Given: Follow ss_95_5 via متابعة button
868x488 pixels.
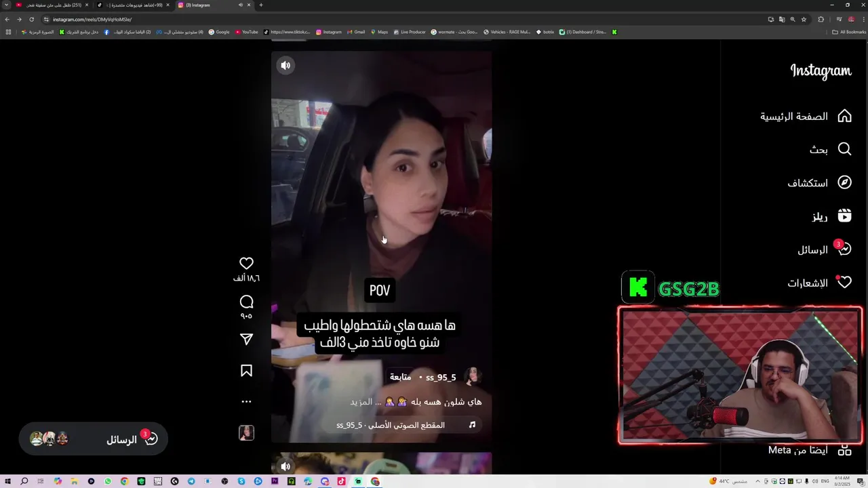Looking at the screenshot, I should pos(400,377).
